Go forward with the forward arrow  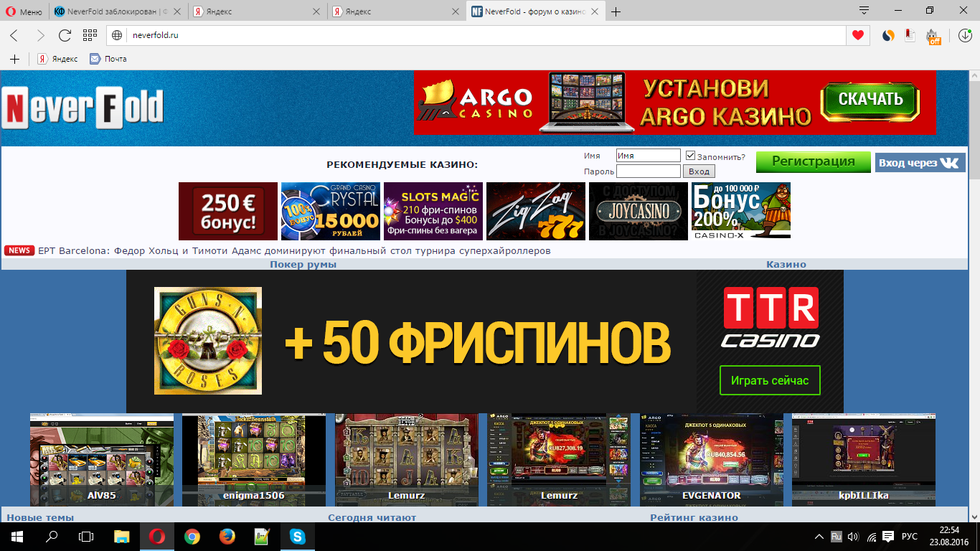click(x=40, y=35)
